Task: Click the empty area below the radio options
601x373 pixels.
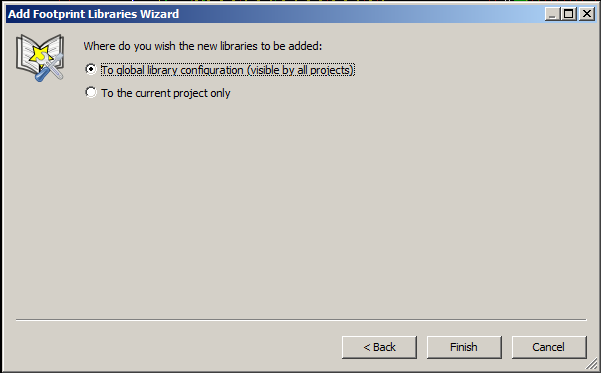Action: (300, 207)
